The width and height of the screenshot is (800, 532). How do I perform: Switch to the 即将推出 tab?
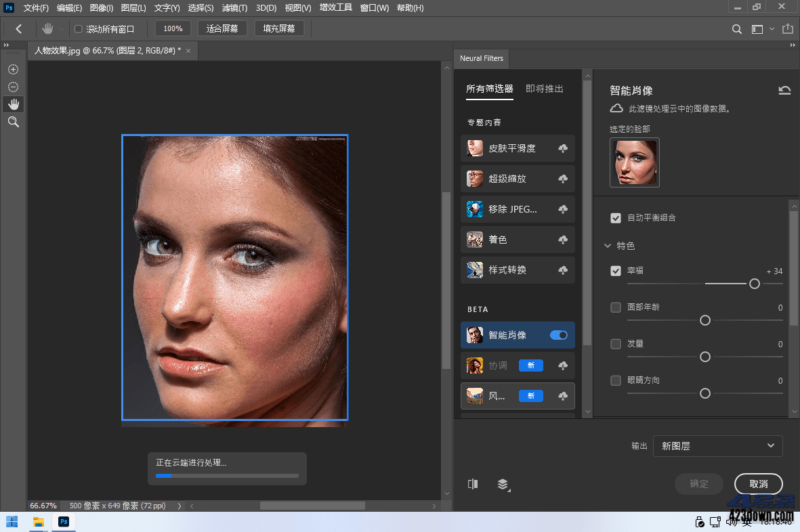point(545,89)
